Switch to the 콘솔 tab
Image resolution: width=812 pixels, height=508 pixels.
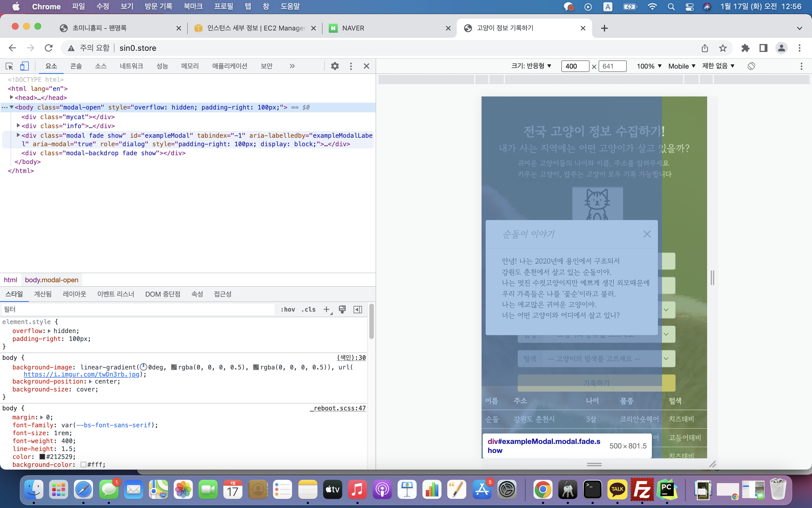click(76, 66)
